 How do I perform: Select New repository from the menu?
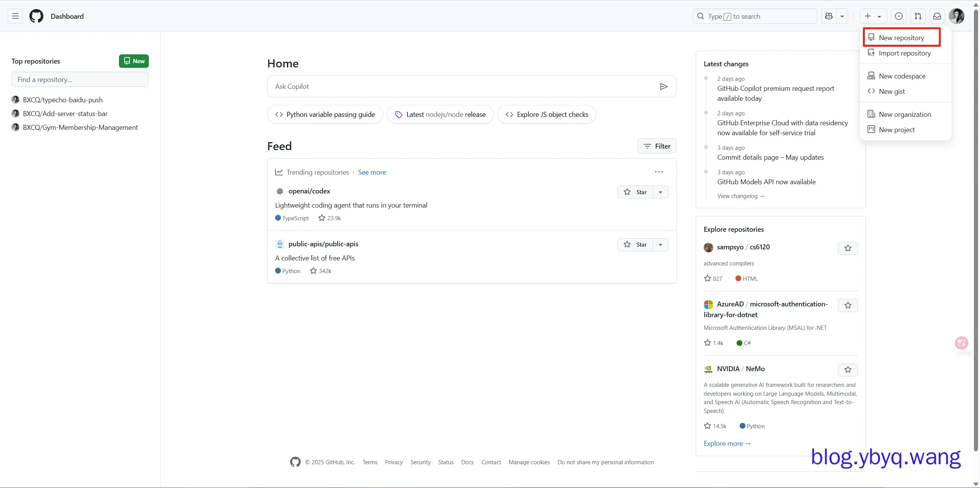[x=902, y=38]
